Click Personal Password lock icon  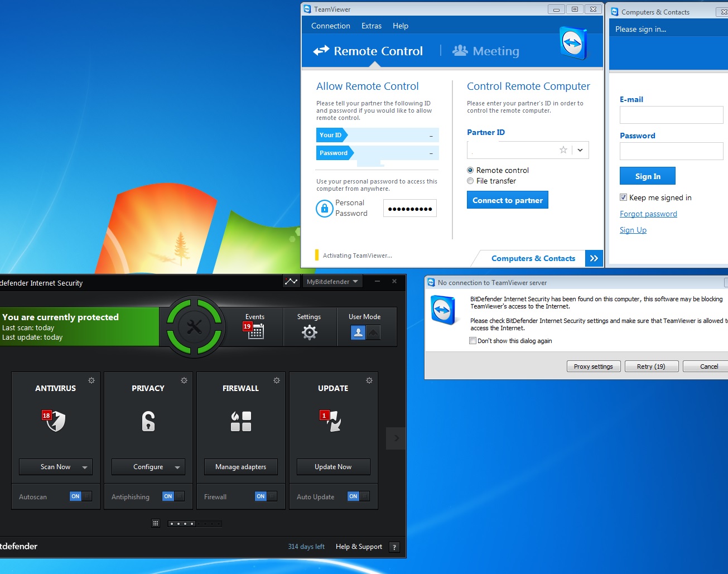click(324, 209)
